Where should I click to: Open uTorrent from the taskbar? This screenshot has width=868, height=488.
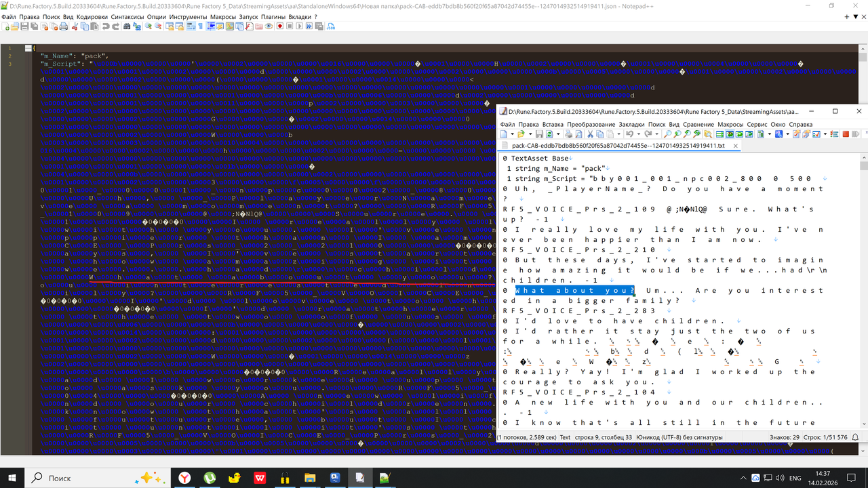210,478
